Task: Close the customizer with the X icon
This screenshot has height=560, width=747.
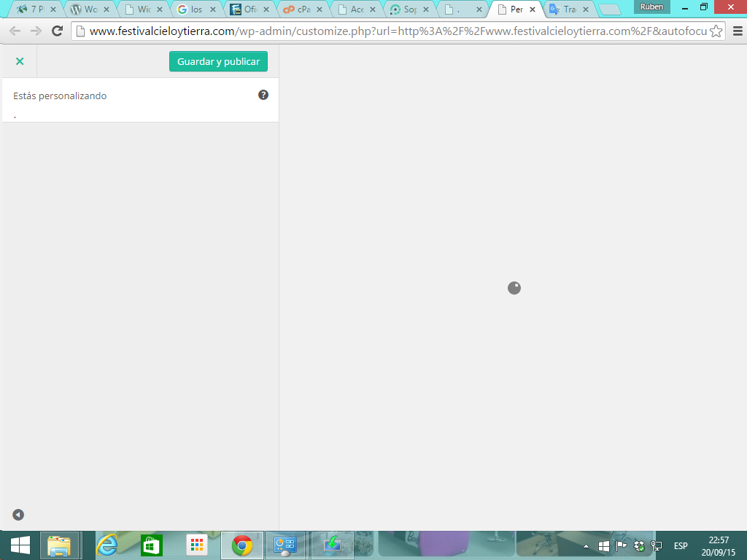Action: pyautogui.click(x=20, y=61)
